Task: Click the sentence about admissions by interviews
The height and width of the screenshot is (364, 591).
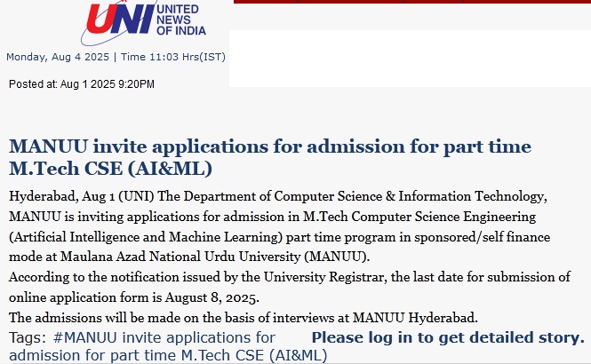Action: pos(244,318)
